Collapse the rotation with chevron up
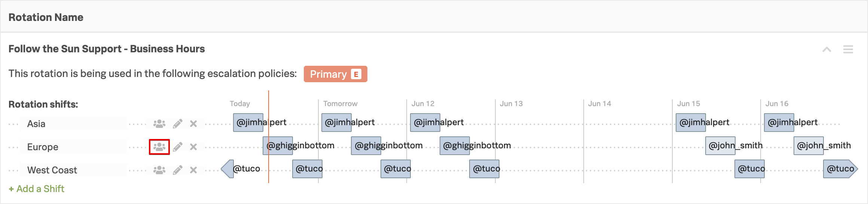Screen dimensions: 868x204 coord(827,49)
